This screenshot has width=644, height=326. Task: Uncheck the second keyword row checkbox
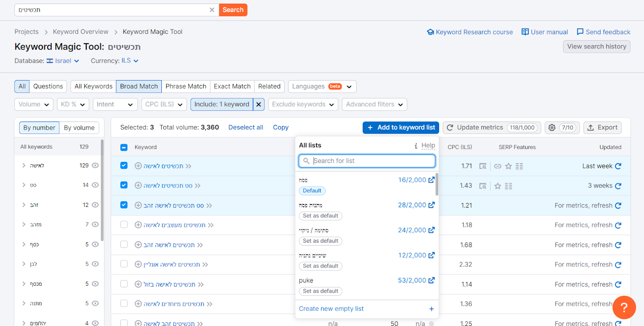pyautogui.click(x=124, y=185)
